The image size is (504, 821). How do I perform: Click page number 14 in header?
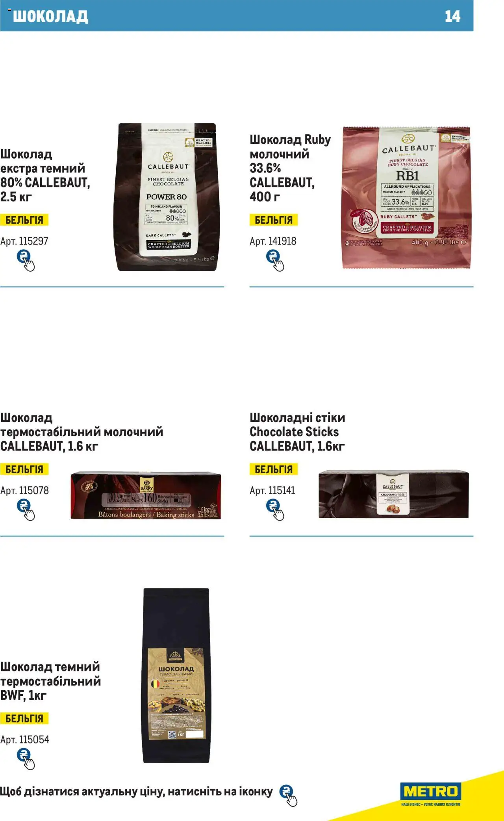[452, 16]
